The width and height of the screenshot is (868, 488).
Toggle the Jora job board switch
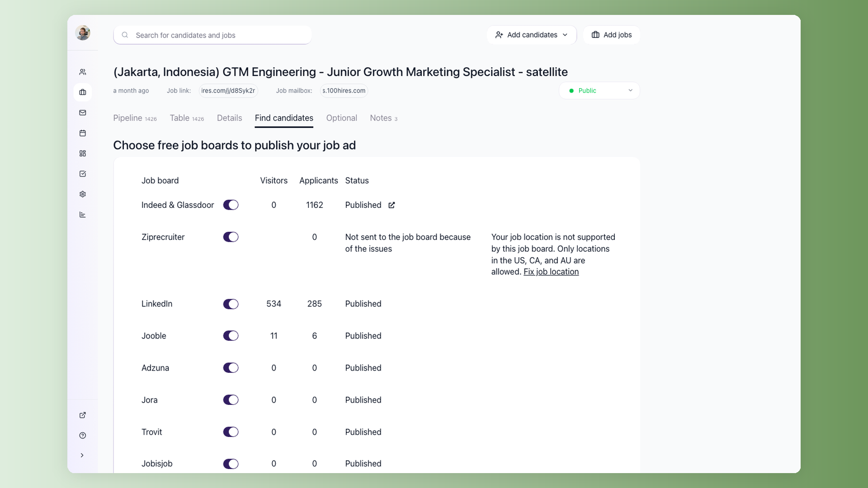(x=231, y=400)
